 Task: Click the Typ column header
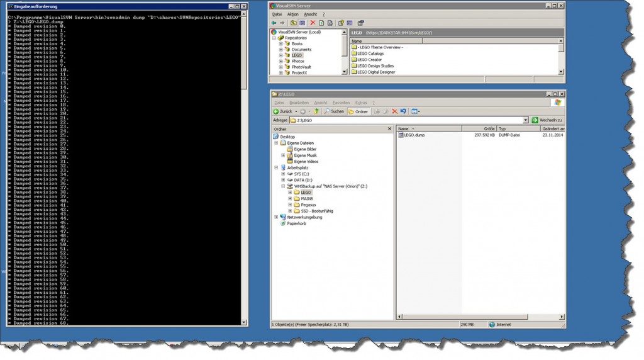pos(518,128)
